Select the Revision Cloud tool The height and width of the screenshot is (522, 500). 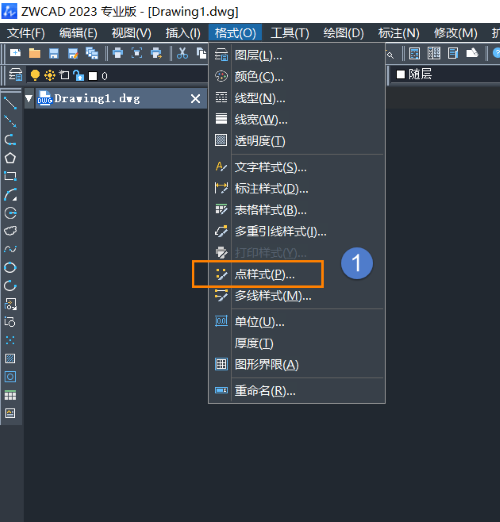pos(10,231)
